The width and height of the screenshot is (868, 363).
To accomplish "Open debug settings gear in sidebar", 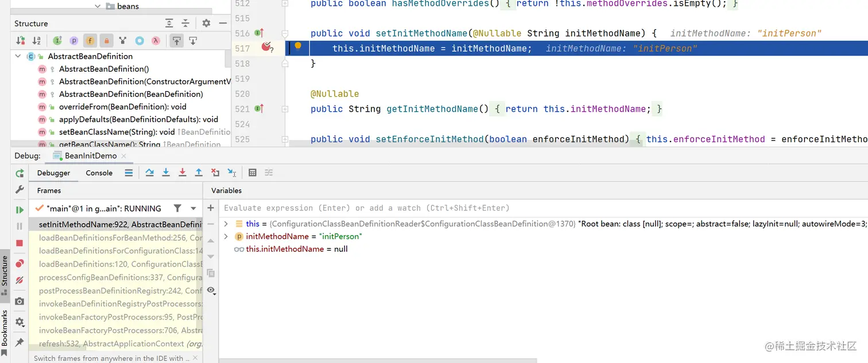I will [20, 322].
